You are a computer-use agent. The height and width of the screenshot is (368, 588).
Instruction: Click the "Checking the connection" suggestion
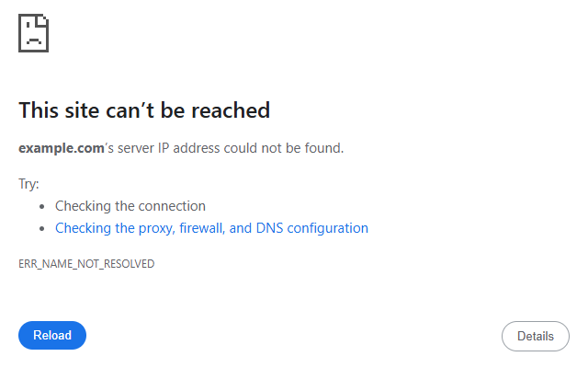[130, 206]
